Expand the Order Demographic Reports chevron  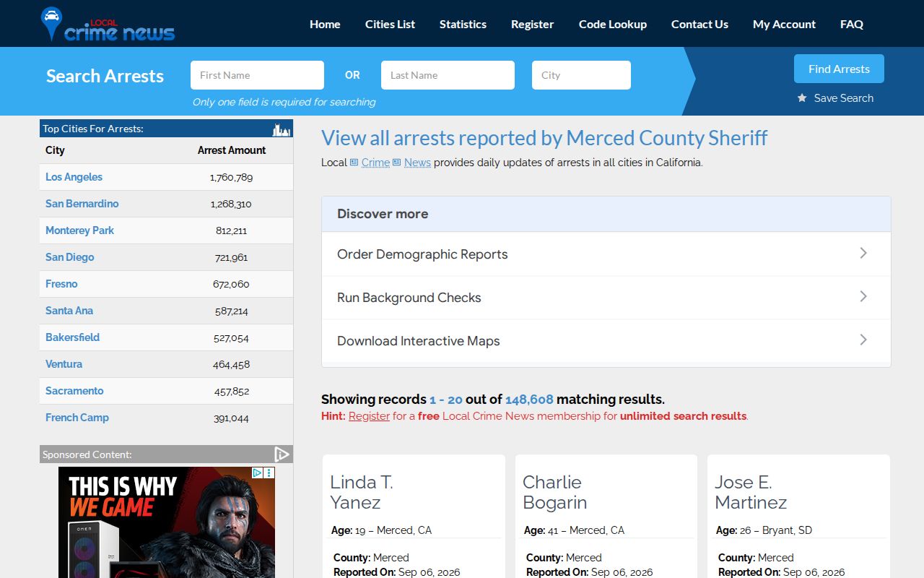[863, 253]
